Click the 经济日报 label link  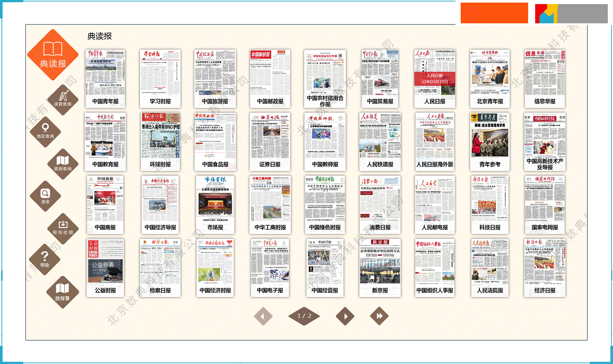[544, 291]
